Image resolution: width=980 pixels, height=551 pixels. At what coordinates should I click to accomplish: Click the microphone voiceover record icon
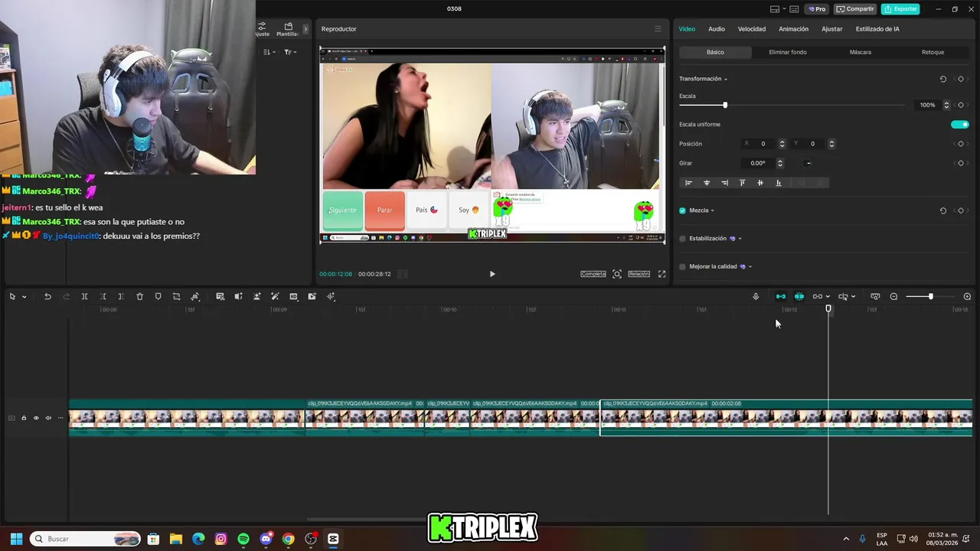coord(756,297)
